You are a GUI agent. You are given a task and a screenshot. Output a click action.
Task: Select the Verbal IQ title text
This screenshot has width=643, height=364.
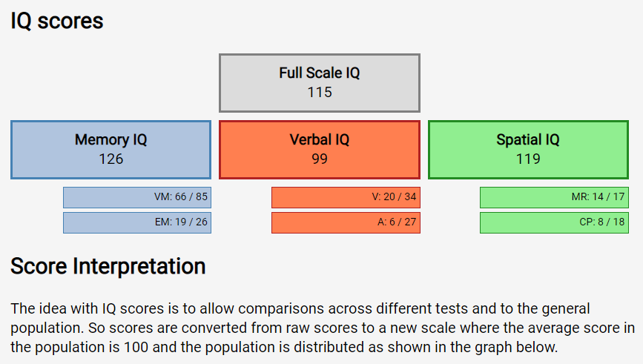[319, 139]
